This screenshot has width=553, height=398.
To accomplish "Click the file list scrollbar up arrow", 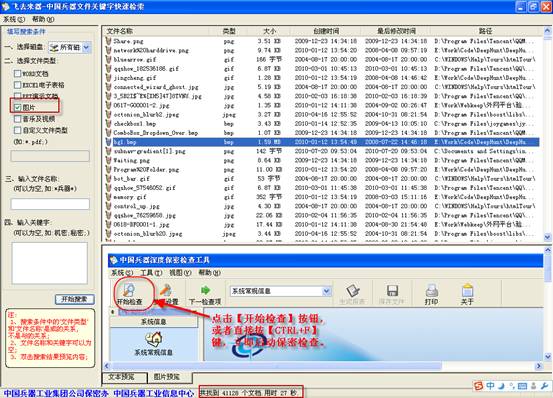I will point(547,31).
